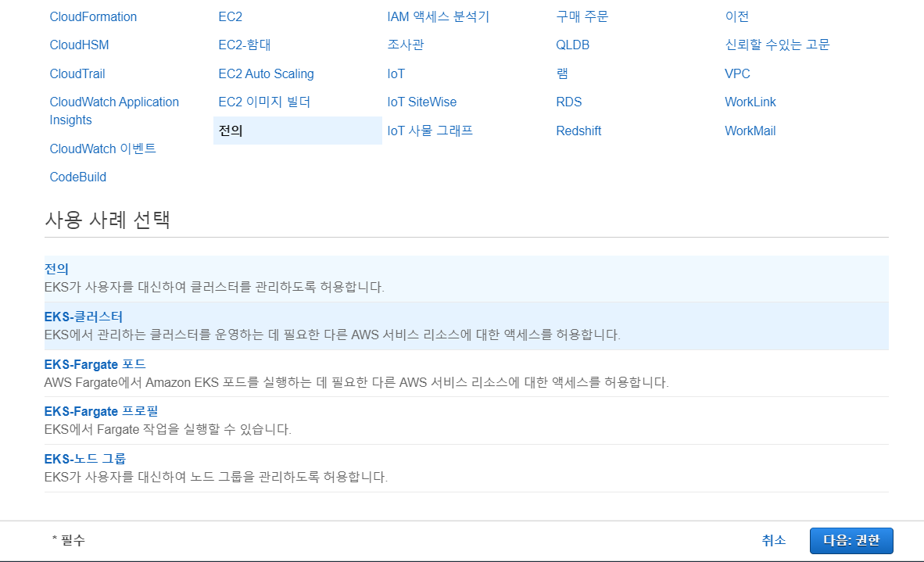Select the WorkLink service
The height and width of the screenshot is (562, 924).
pyautogui.click(x=750, y=102)
